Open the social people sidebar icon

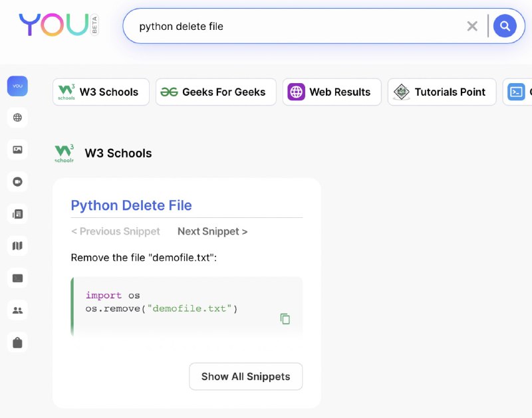pos(17,310)
